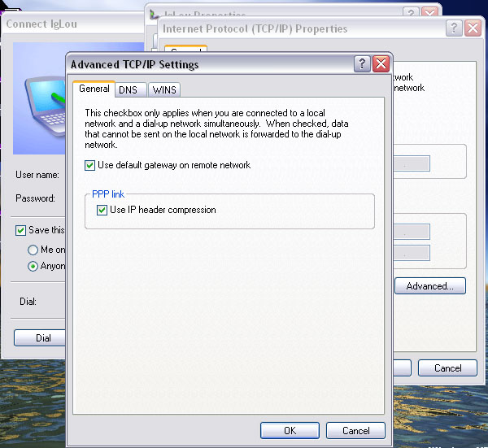
Task: Select the Me only radio option
Action: coord(33,250)
